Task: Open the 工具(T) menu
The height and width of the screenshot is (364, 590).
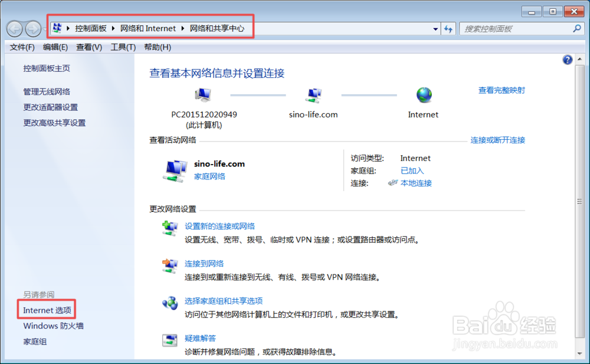Action: pos(123,47)
